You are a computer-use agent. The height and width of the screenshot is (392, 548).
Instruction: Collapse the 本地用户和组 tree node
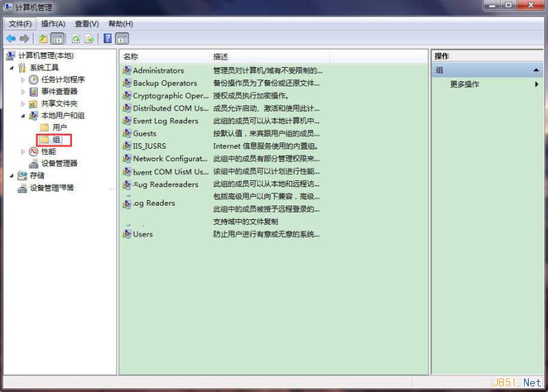coord(23,116)
